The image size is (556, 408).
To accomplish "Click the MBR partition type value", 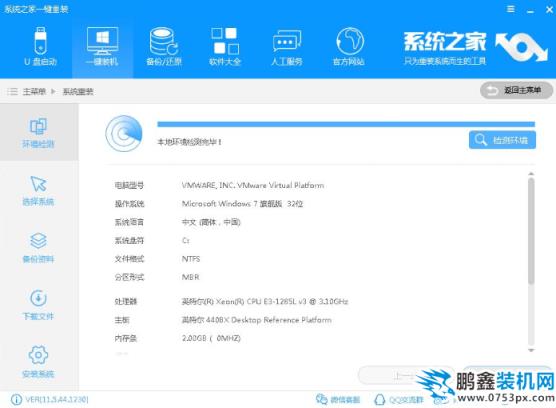I will pyautogui.click(x=190, y=277).
